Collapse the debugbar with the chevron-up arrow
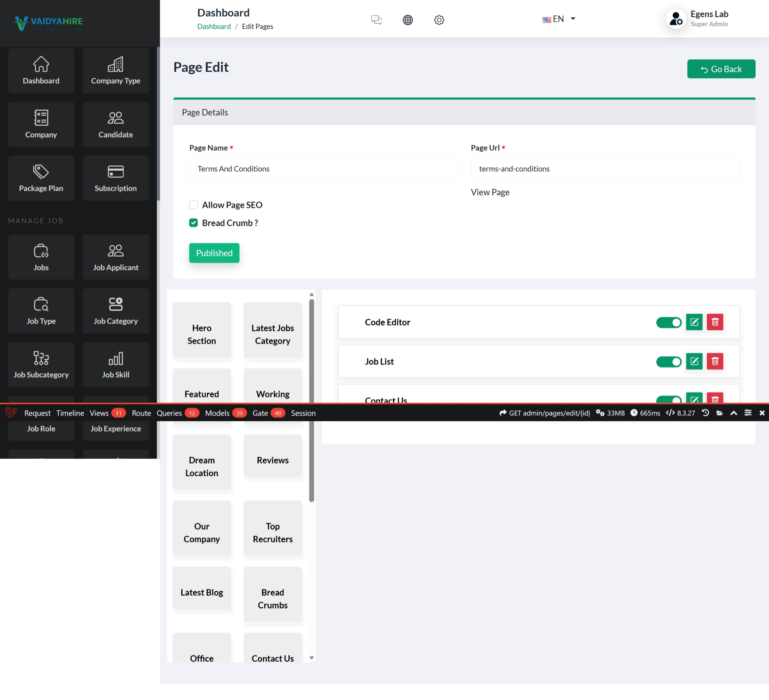This screenshot has width=769, height=700. click(733, 413)
